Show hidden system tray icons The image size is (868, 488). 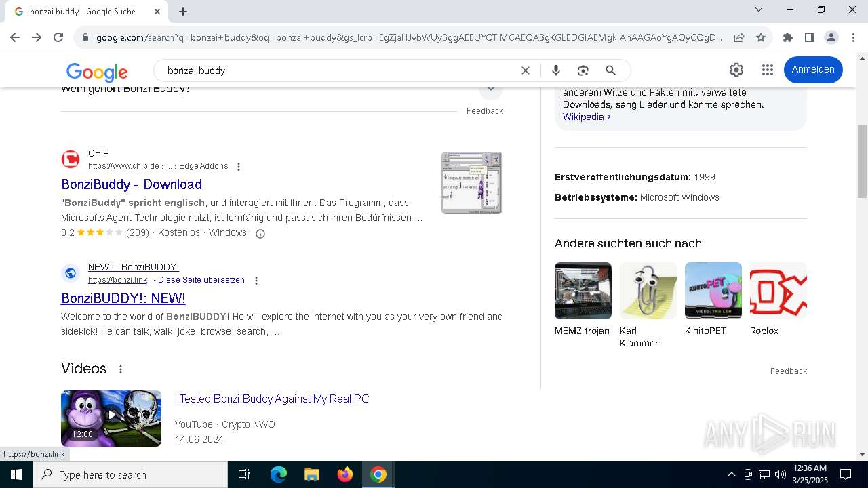tap(731, 474)
